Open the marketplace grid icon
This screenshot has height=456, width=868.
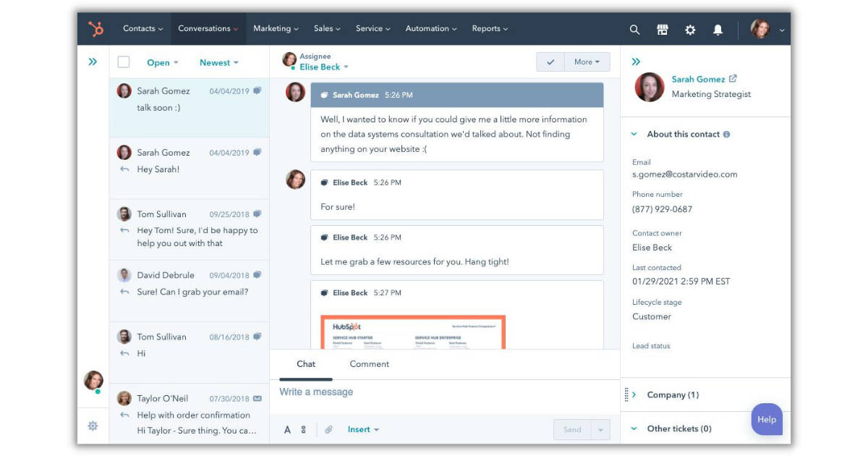(662, 30)
